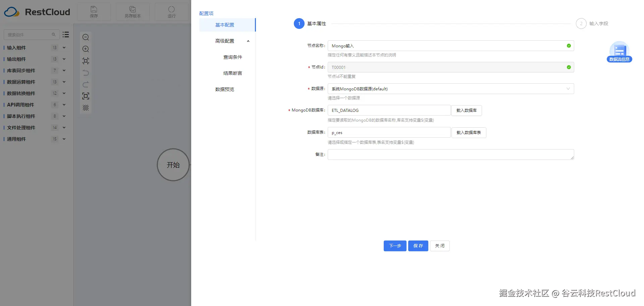
Task: Click the resize handle of the remark textarea
Action: click(572, 158)
